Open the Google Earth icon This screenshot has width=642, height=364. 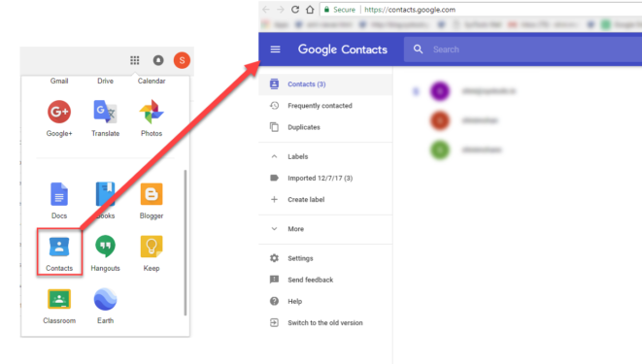point(105,299)
